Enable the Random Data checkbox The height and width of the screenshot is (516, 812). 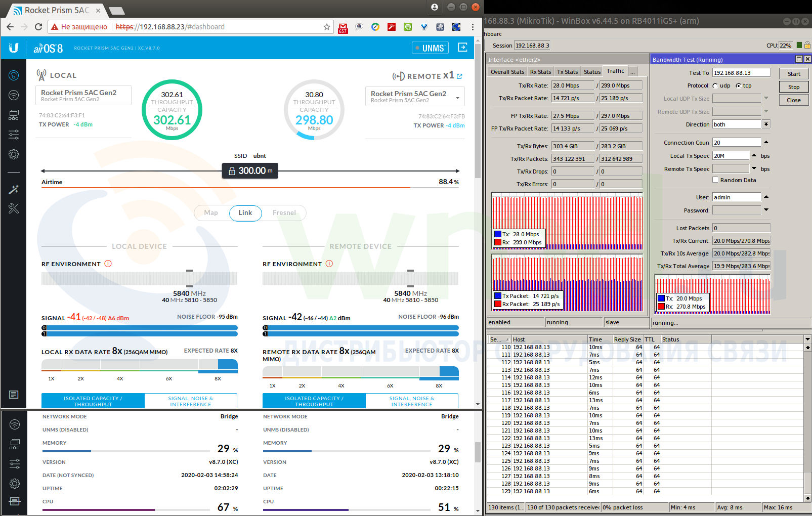pos(715,180)
